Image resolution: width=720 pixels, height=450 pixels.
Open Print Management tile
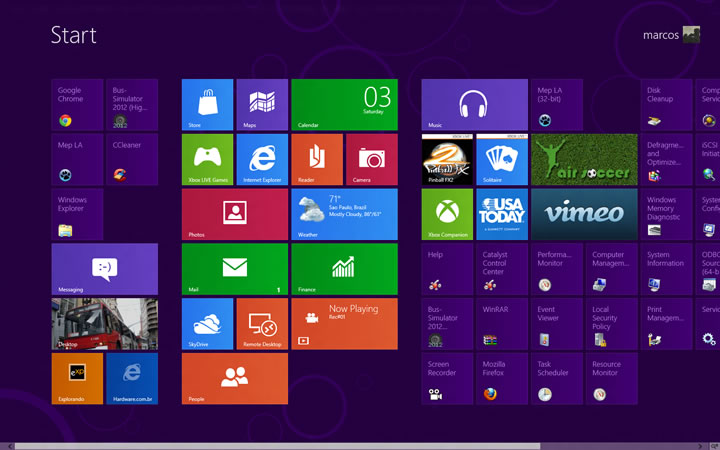pos(666,324)
